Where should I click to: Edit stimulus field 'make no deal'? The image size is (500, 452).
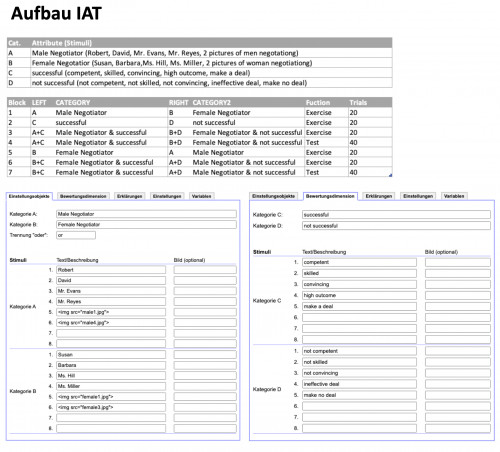click(x=359, y=395)
